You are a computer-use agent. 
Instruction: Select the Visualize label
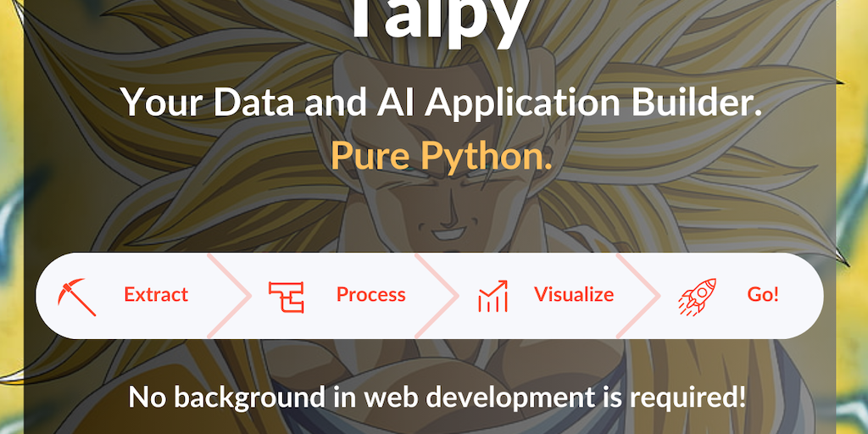(574, 294)
